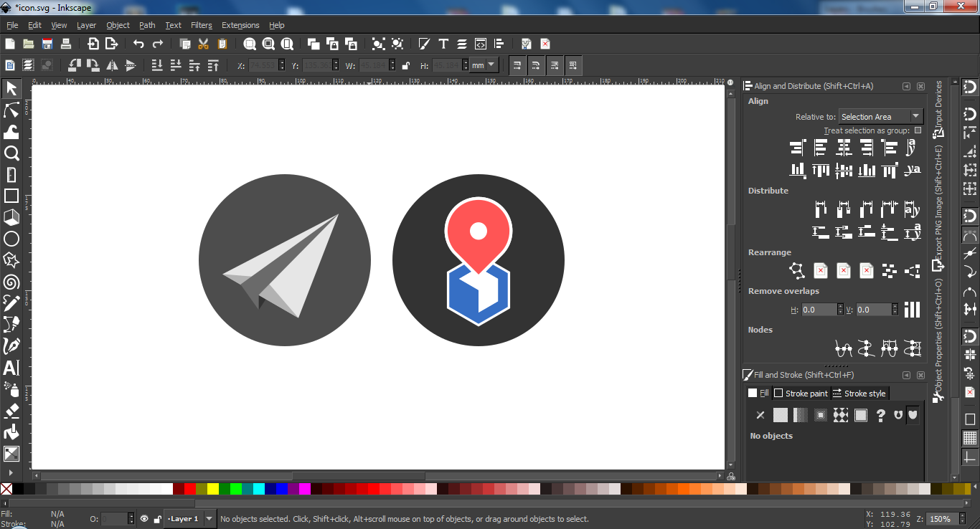Image resolution: width=980 pixels, height=529 pixels.
Task: Toggle visibility of Layer 1
Action: [x=144, y=519]
